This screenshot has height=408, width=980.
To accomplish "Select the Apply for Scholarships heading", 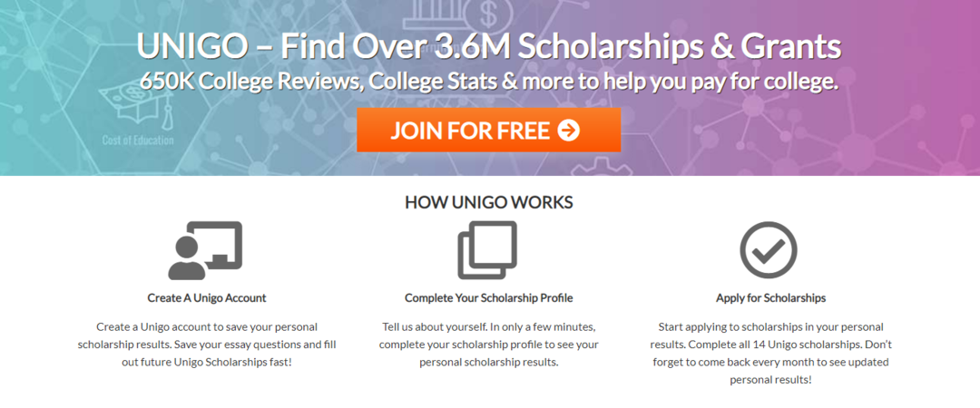I will point(770,297).
